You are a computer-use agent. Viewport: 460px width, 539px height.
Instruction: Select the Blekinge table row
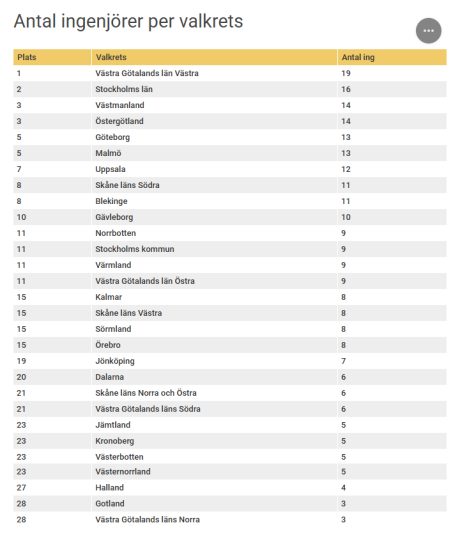point(230,201)
